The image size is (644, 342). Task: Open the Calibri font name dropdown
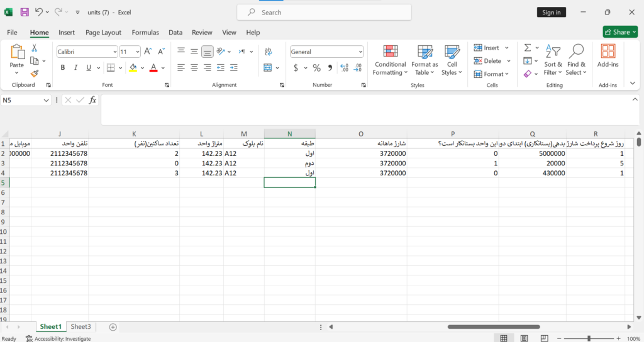114,52
